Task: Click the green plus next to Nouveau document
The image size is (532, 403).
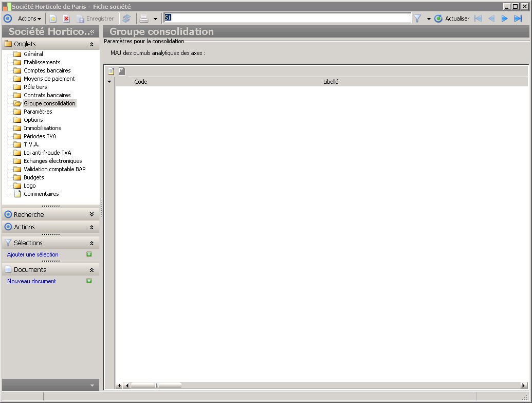Action: (89, 281)
